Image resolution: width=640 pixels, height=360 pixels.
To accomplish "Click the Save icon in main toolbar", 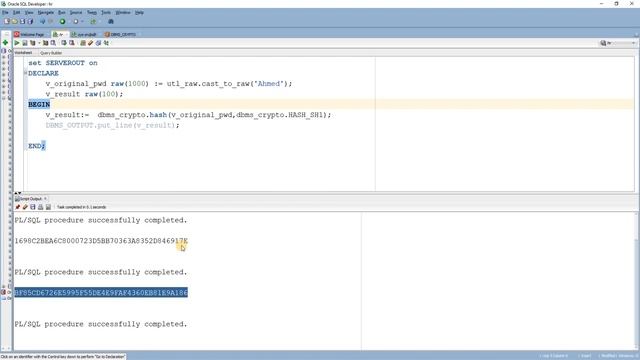I will click(x=22, y=21).
